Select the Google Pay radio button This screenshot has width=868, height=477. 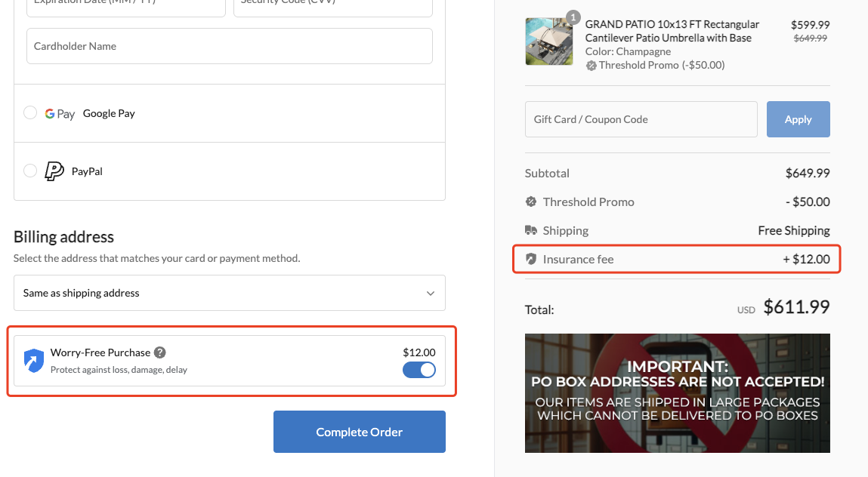(30, 112)
